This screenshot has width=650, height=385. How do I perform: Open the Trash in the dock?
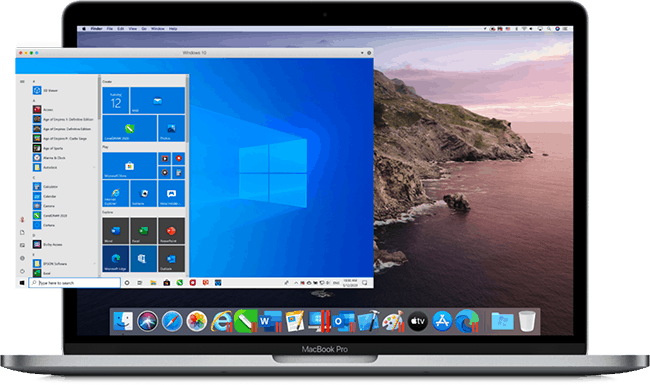(x=527, y=321)
